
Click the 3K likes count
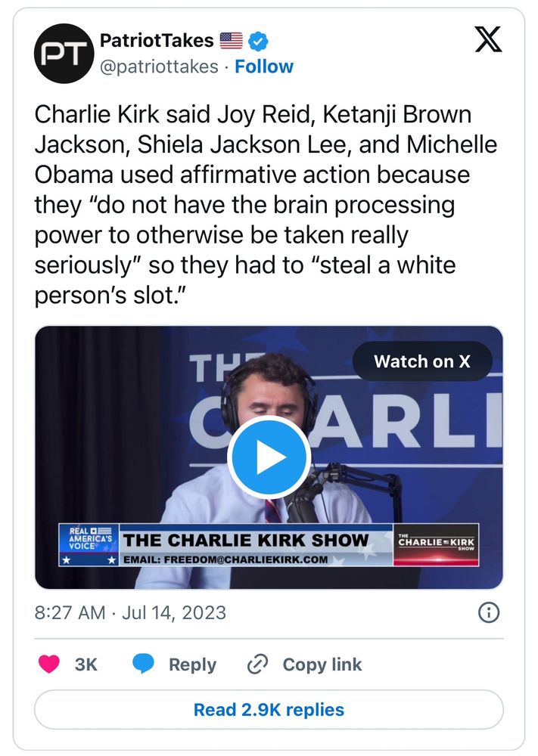(x=86, y=665)
